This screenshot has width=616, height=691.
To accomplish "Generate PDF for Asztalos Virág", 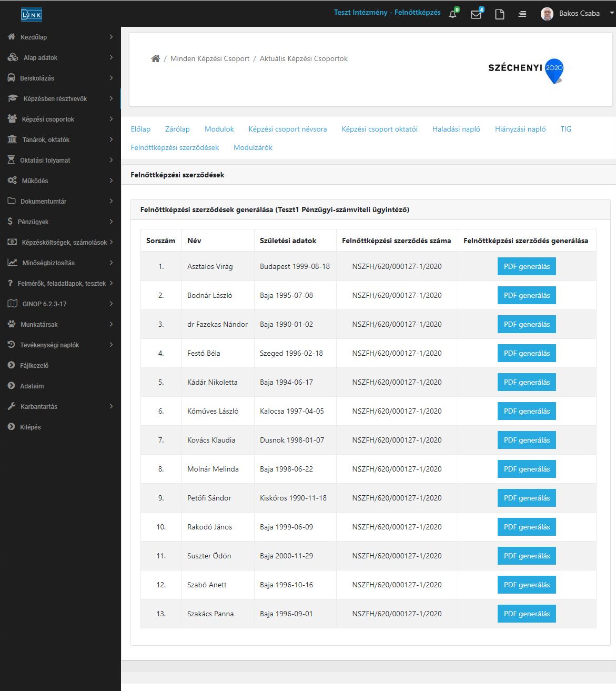I will point(527,266).
